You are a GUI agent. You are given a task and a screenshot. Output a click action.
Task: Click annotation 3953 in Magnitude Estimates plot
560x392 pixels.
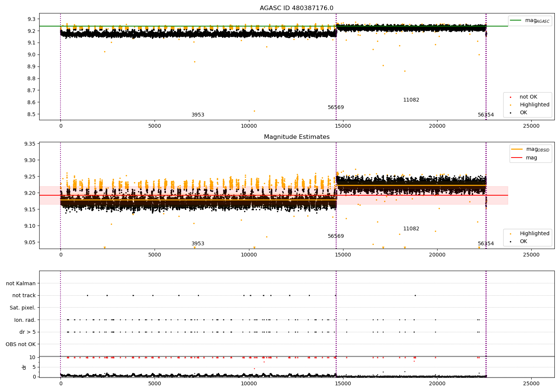198,244
